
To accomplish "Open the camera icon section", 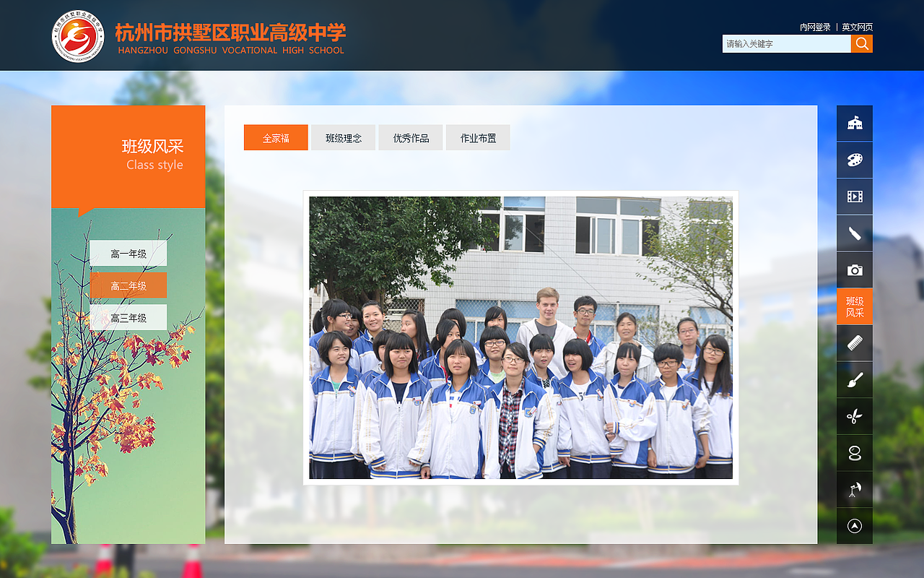I will pos(855,270).
